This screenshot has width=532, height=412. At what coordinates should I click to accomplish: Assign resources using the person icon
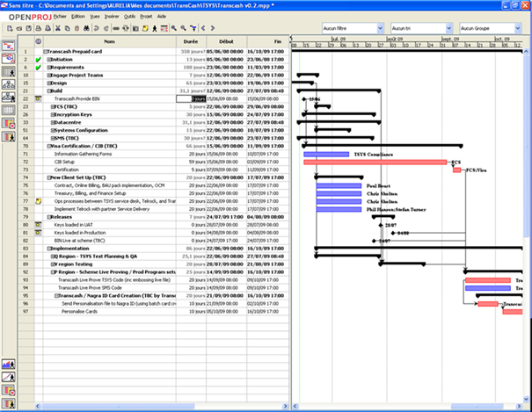click(155, 28)
